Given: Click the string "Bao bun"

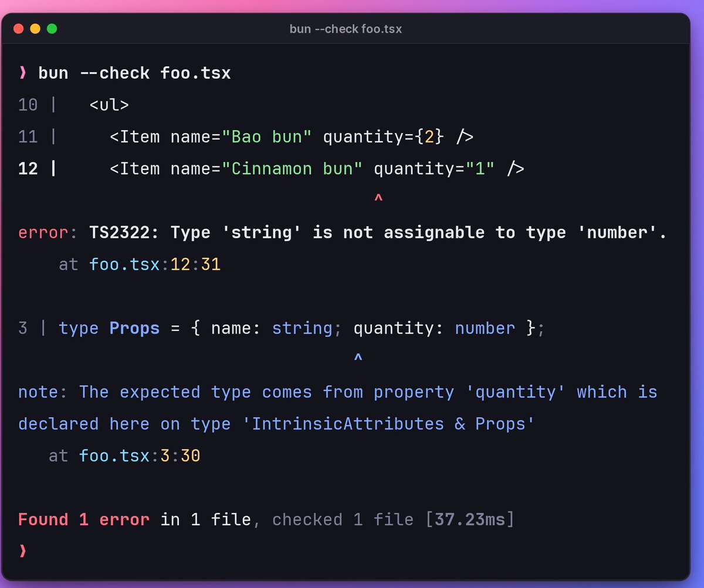Looking at the screenshot, I should coord(266,137).
